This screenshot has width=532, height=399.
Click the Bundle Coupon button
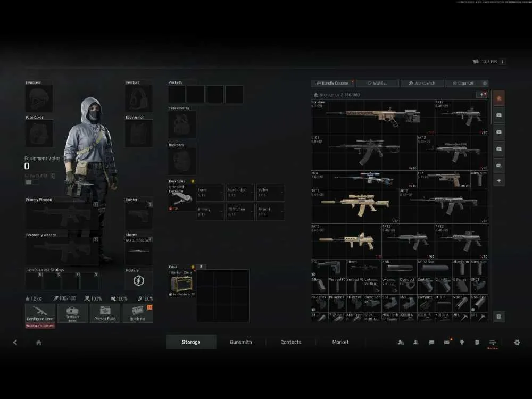[x=332, y=83]
